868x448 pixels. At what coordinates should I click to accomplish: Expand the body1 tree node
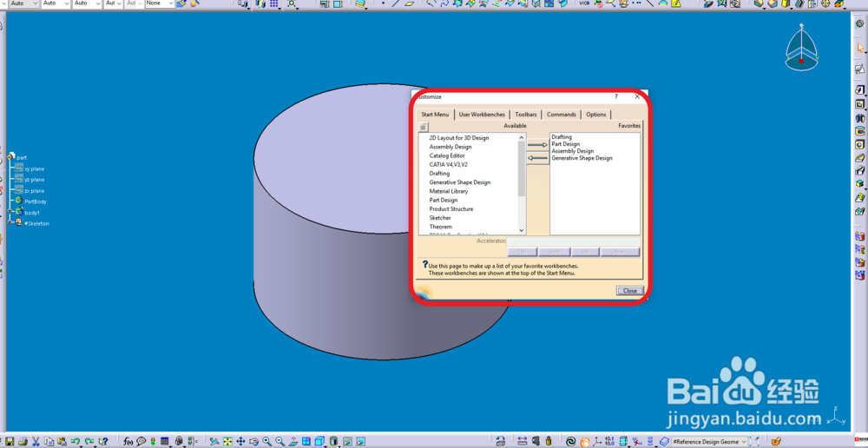point(10,212)
